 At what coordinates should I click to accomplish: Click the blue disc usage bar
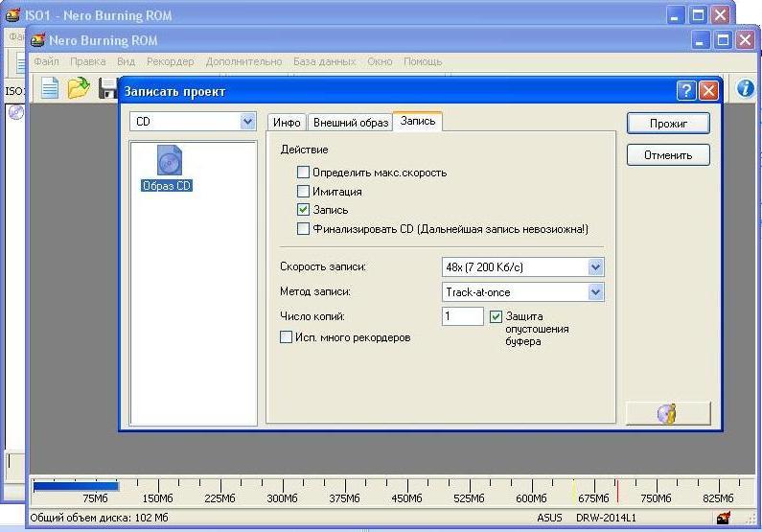click(x=76, y=486)
